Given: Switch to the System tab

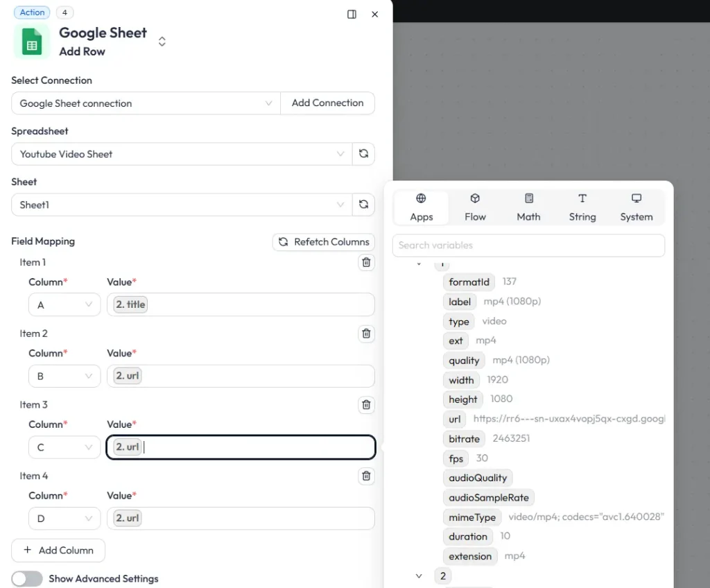Looking at the screenshot, I should coord(636,207).
